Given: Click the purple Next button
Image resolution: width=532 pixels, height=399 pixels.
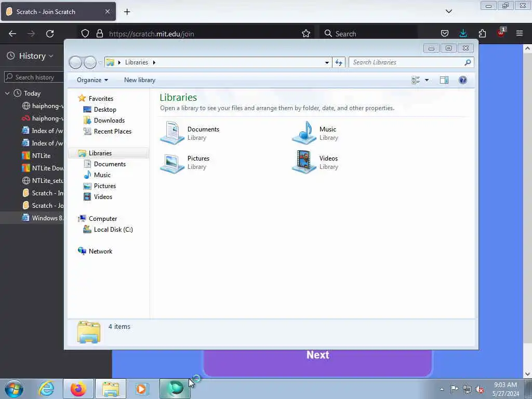Looking at the screenshot, I should [317, 363].
